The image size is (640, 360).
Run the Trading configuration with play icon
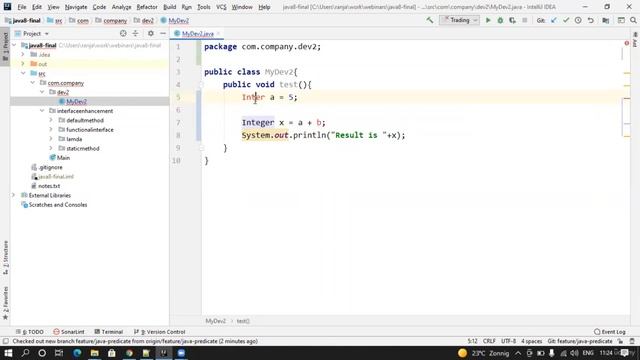click(488, 20)
